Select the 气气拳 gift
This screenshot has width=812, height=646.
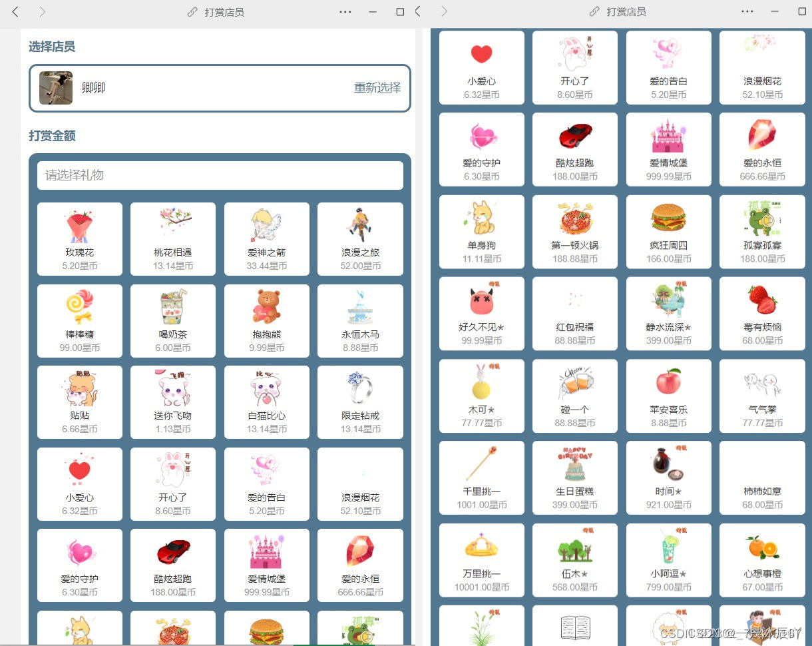point(762,396)
